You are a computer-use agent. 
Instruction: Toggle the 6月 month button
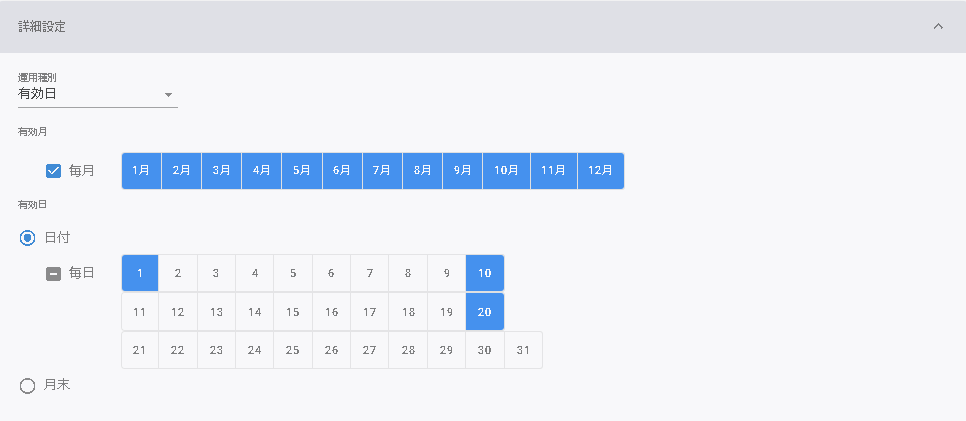(342, 171)
